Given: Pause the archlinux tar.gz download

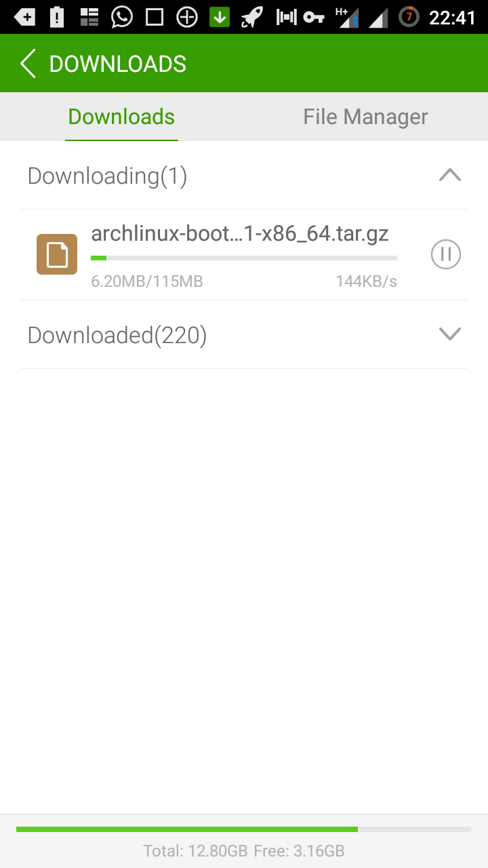Looking at the screenshot, I should (x=446, y=254).
